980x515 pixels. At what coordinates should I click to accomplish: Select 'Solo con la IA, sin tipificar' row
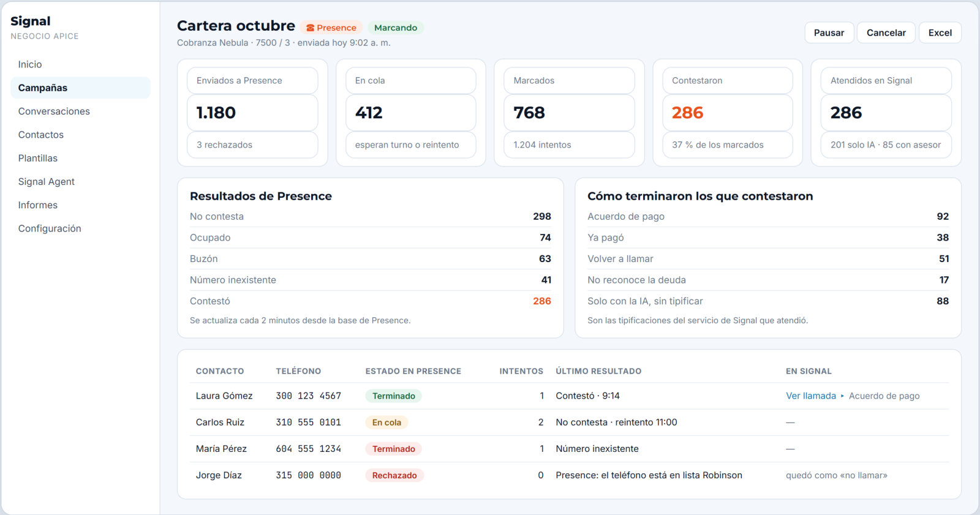pyautogui.click(x=768, y=301)
